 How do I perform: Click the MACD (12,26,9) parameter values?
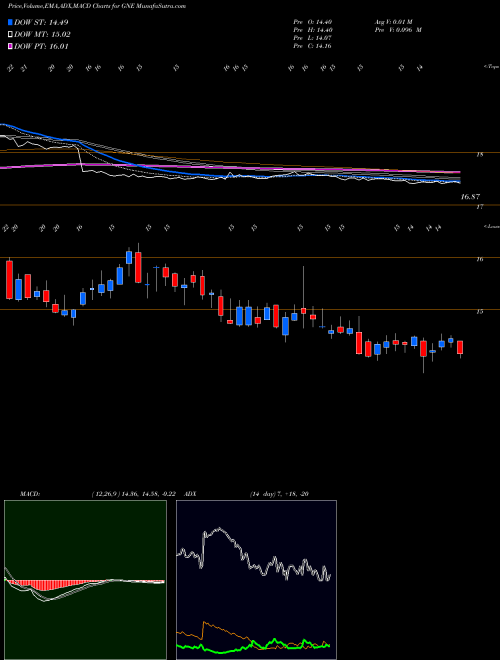tap(133, 494)
